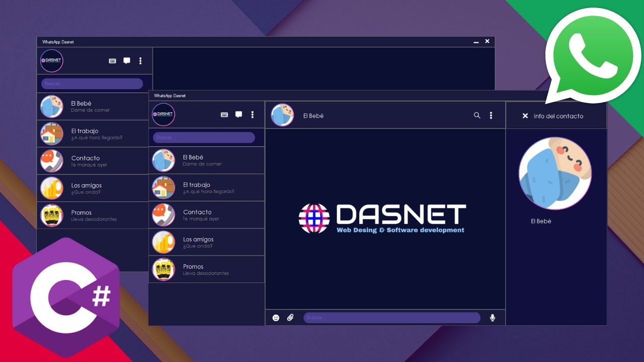Click Promos avatar in front window
This screenshot has height=362, width=644.
pos(164,269)
